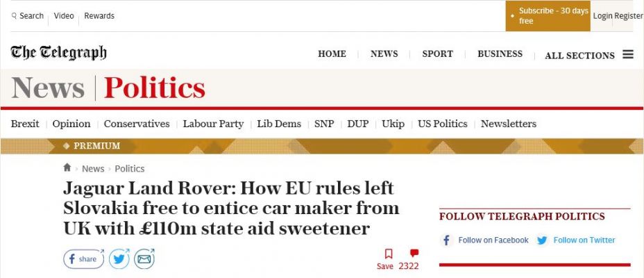Open the Login link
Image resolution: width=644 pixels, height=278 pixels.
pyautogui.click(x=602, y=16)
